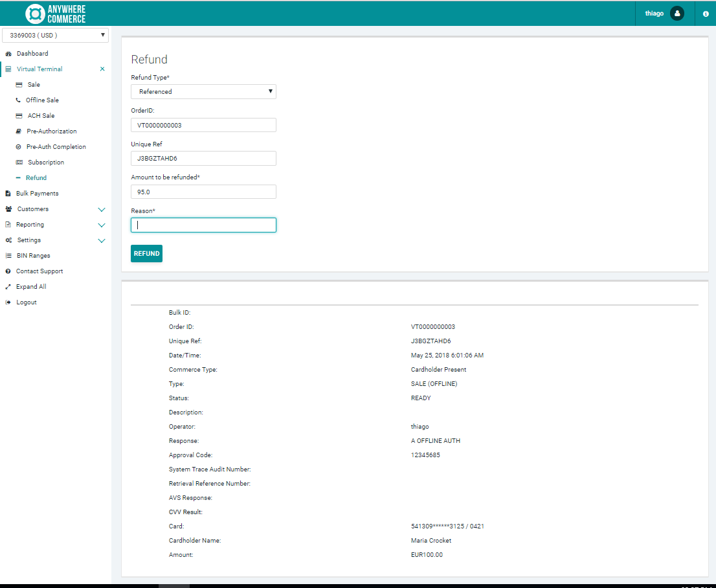Open the Refund Type dropdown

(x=203, y=91)
